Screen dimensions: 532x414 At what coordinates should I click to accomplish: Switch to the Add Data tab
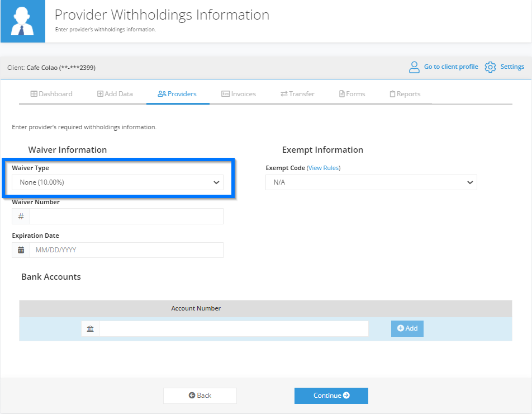pyautogui.click(x=115, y=94)
